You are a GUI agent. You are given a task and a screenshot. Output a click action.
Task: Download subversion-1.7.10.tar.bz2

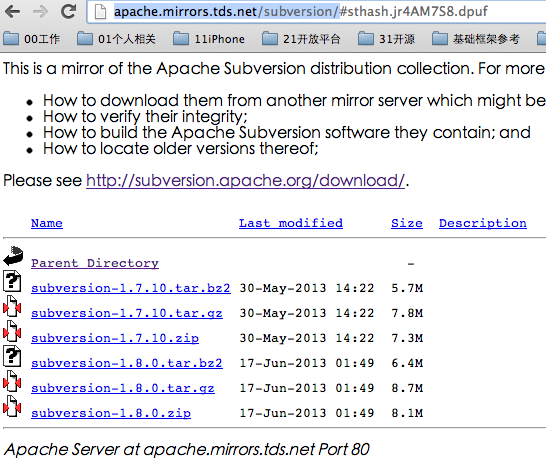[x=131, y=288]
